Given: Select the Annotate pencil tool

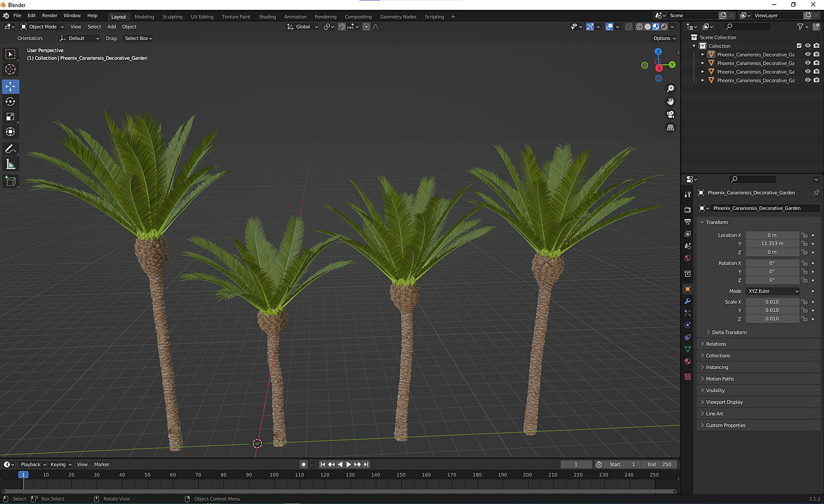Looking at the screenshot, I should point(10,149).
